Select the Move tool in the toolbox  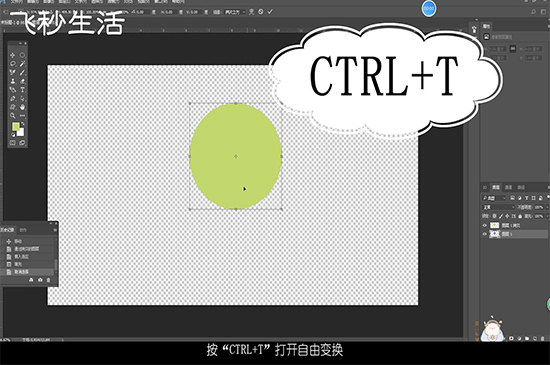click(13, 55)
